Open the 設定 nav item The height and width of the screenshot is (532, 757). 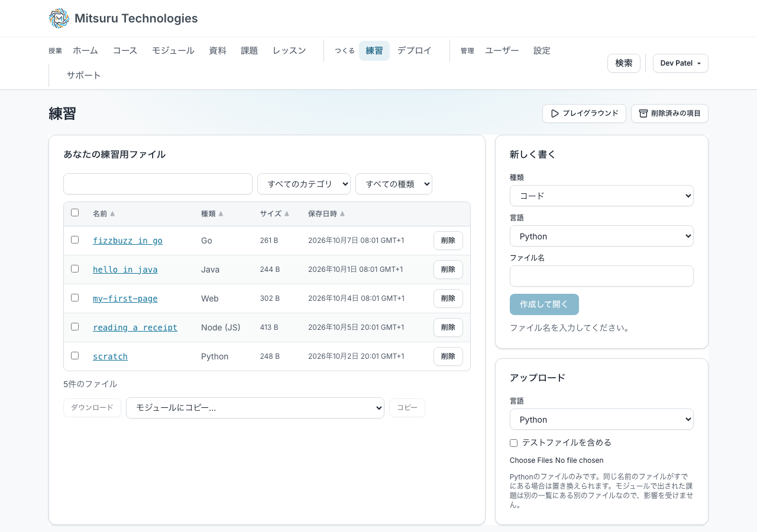pos(542,51)
